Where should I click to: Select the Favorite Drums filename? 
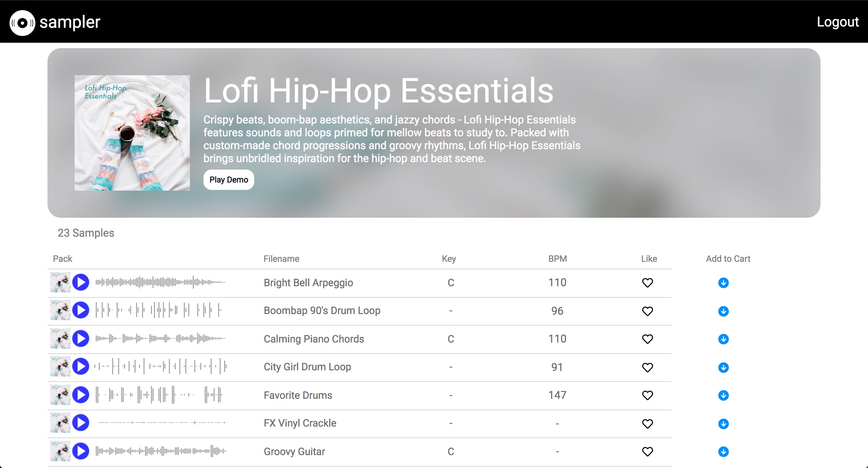click(298, 395)
